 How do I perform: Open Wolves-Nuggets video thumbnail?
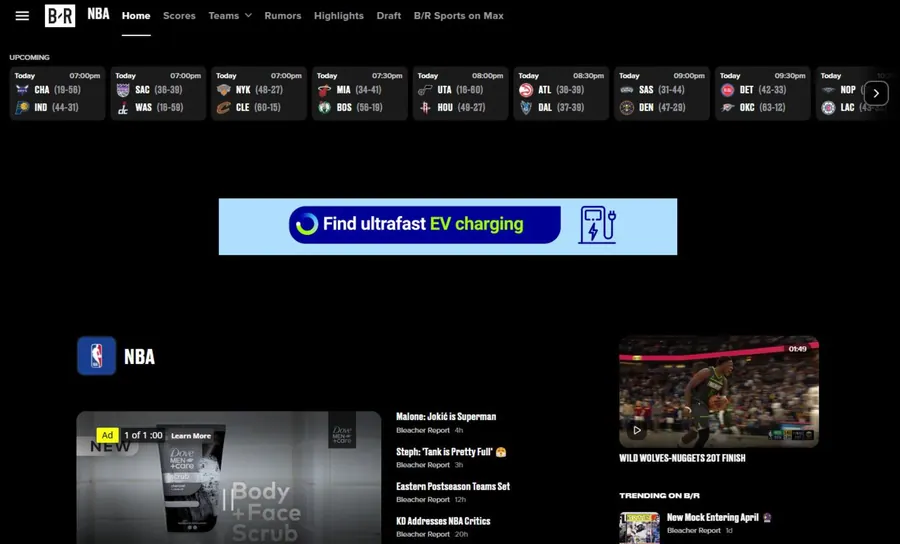pos(719,392)
